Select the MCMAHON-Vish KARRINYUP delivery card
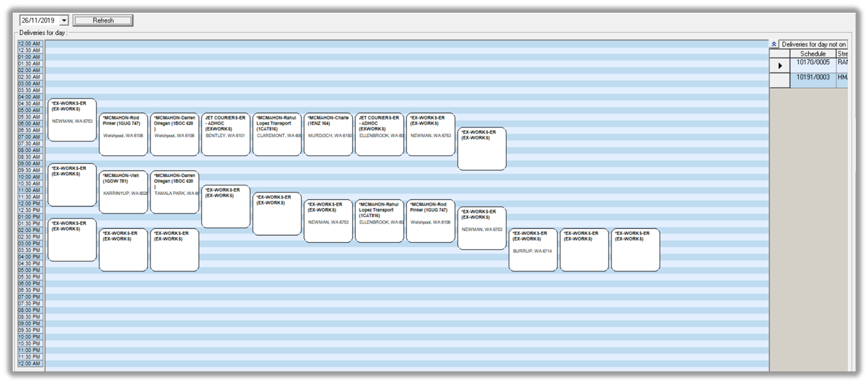 123,192
